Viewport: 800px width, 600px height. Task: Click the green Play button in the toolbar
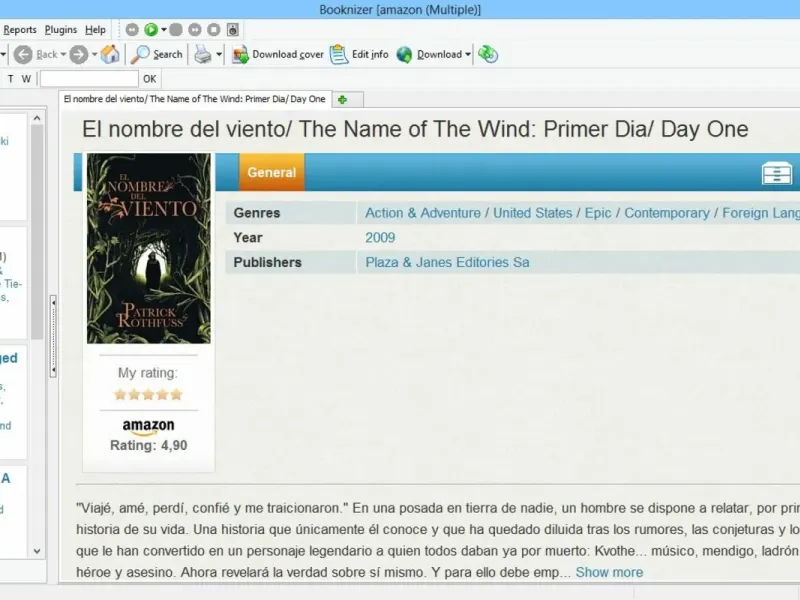pyautogui.click(x=151, y=30)
